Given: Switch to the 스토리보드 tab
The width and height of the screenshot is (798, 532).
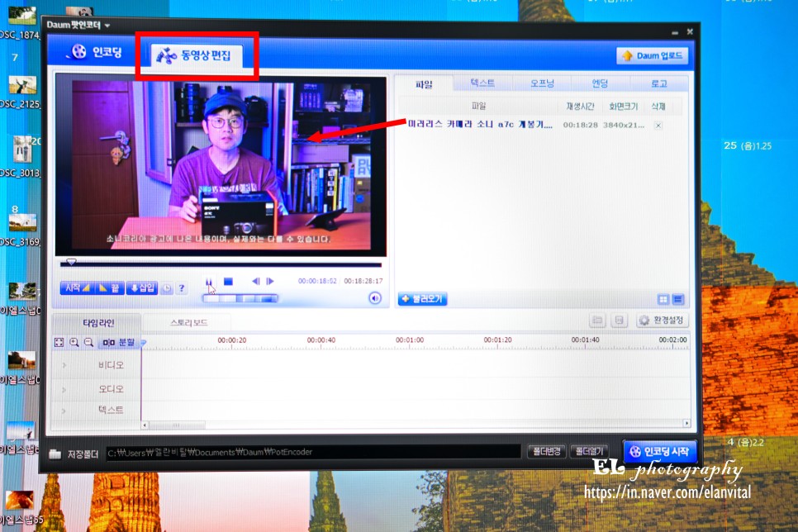Looking at the screenshot, I should point(189,322).
